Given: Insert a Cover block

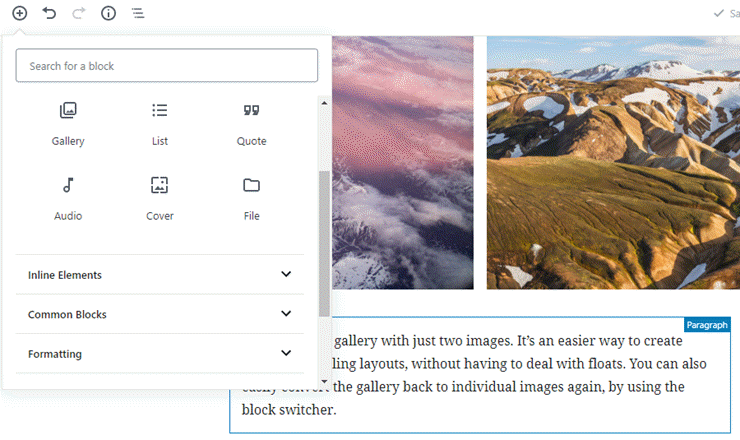Looking at the screenshot, I should 160,199.
